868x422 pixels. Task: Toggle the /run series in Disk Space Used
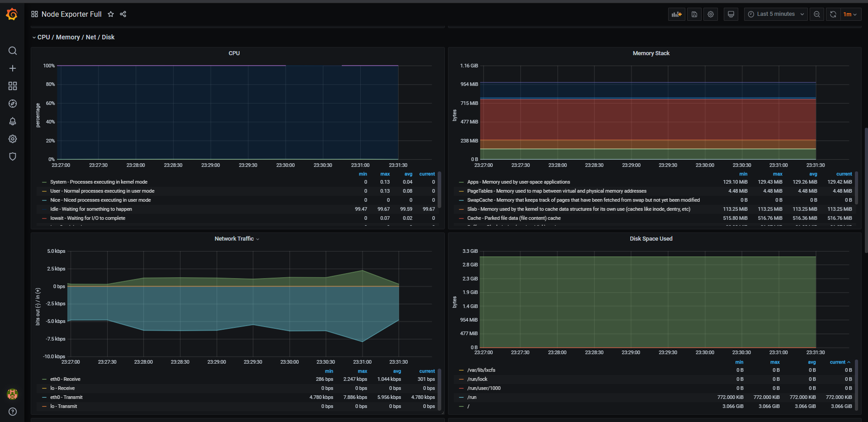(x=472, y=397)
